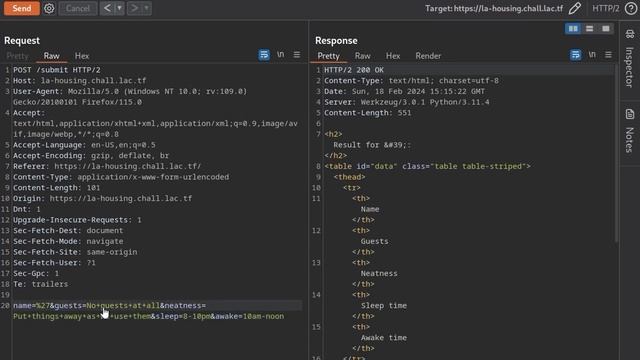Click the table id="data" line in response
640x360 pixels.
(x=427, y=166)
